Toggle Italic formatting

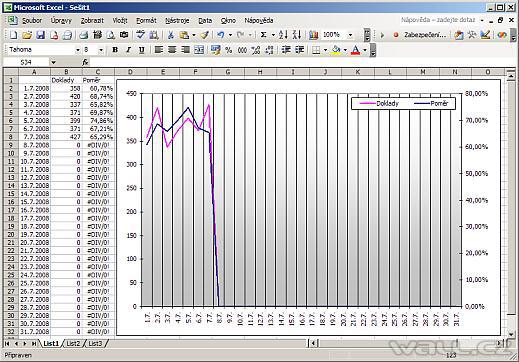pos(128,50)
